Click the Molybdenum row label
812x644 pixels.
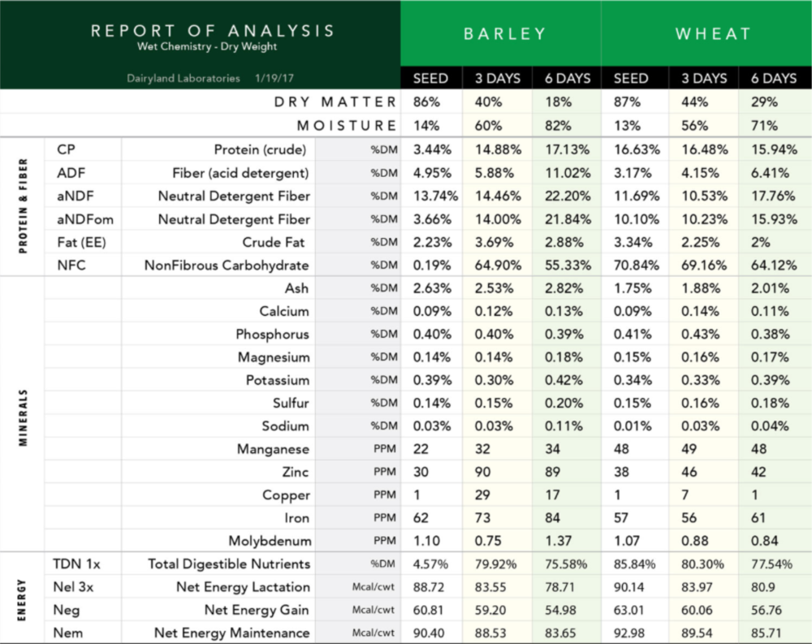(x=269, y=541)
